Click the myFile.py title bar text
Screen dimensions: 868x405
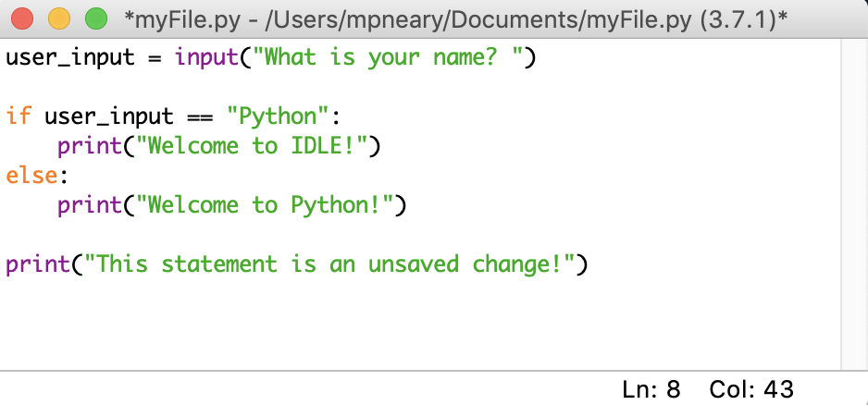click(454, 18)
